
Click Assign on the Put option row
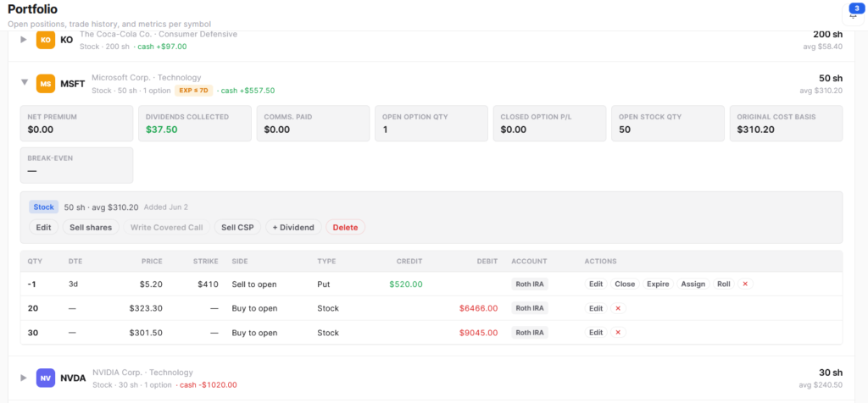click(693, 284)
